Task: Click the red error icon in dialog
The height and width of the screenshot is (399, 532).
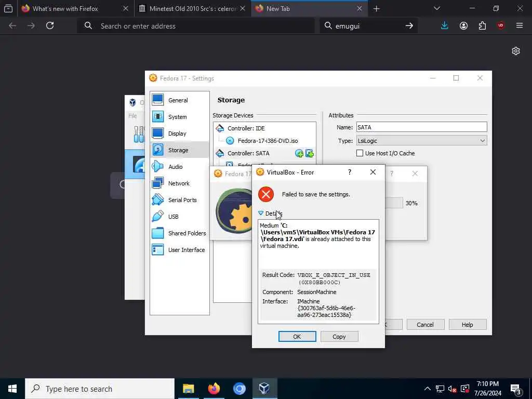Action: click(x=266, y=194)
